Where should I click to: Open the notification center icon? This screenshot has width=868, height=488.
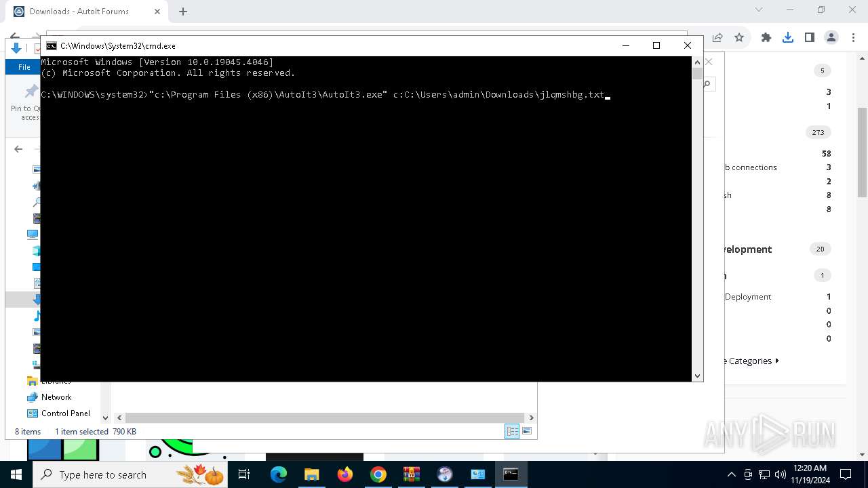tap(846, 474)
